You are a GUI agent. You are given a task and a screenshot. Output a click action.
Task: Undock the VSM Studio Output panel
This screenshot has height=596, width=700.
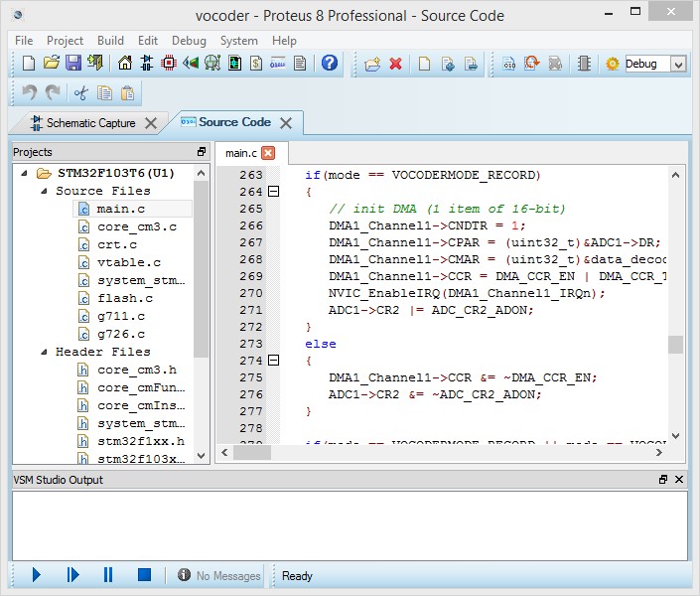(x=663, y=480)
